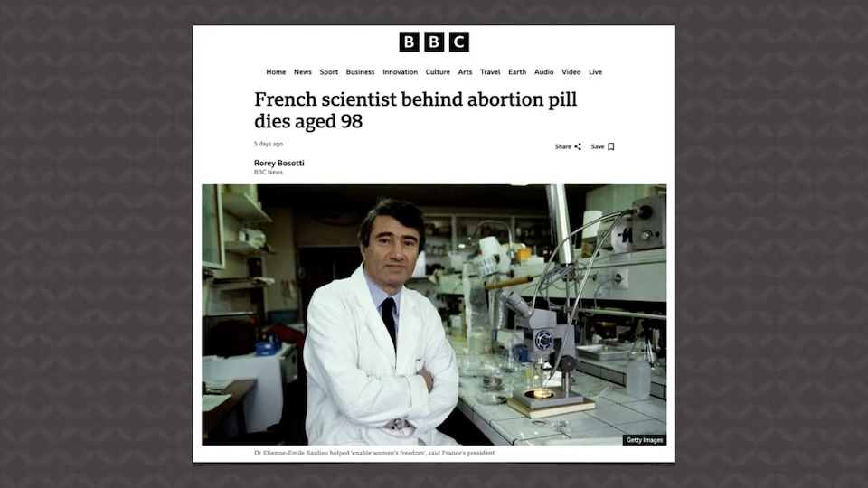Click author name Rorey Bosotti

tap(279, 164)
